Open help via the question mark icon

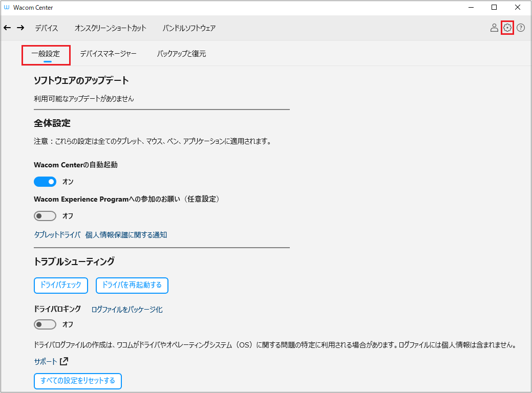pos(520,28)
